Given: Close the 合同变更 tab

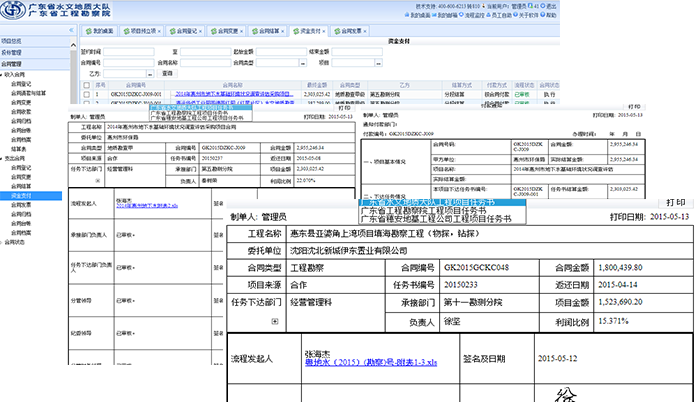Looking at the screenshot, I should pos(241,31).
